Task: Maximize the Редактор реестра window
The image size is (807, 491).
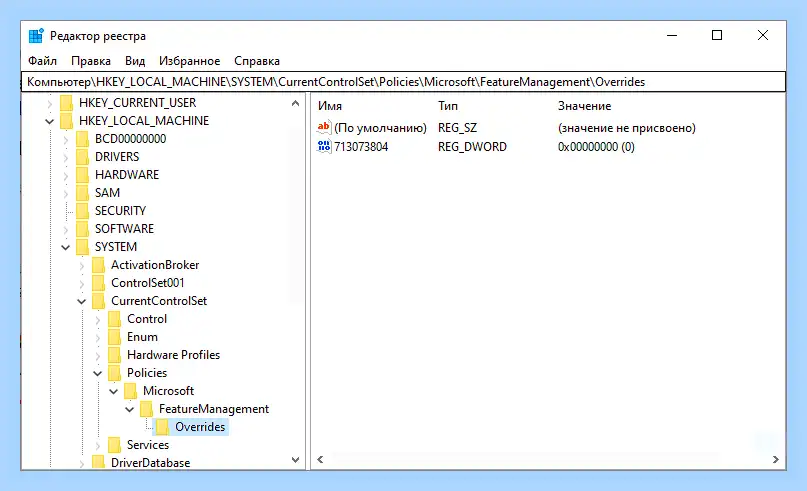Action: pyautogui.click(x=717, y=35)
